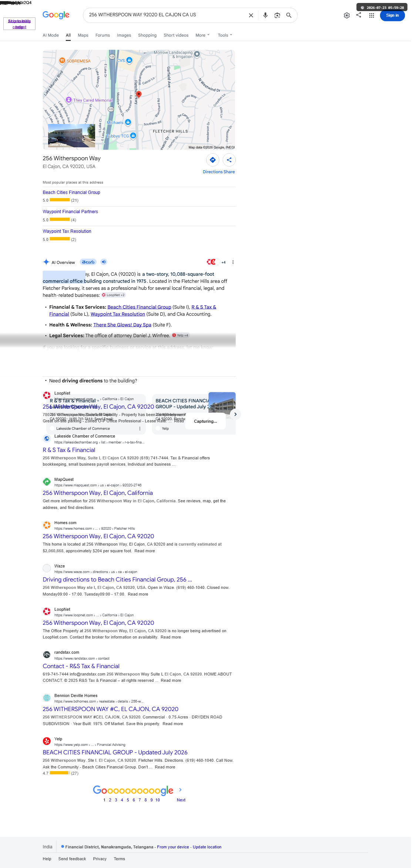Viewport: 416px width, 868px height.
Task: Open the More search filter dropdown
Action: (202, 35)
